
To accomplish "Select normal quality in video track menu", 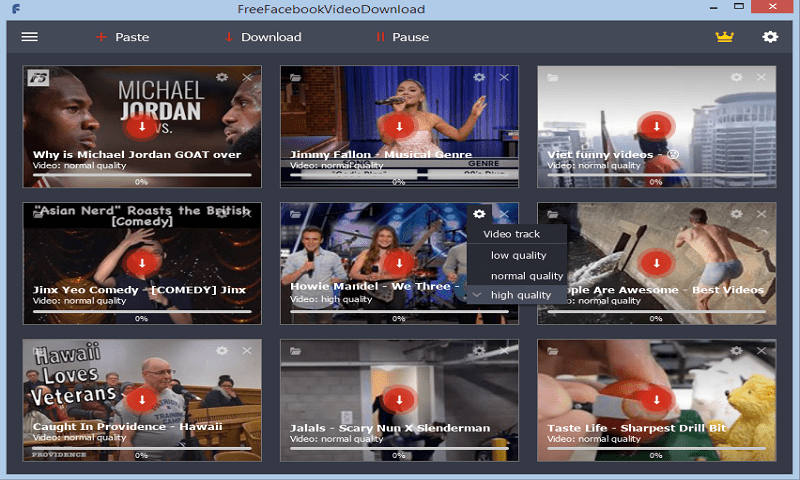I will (517, 275).
